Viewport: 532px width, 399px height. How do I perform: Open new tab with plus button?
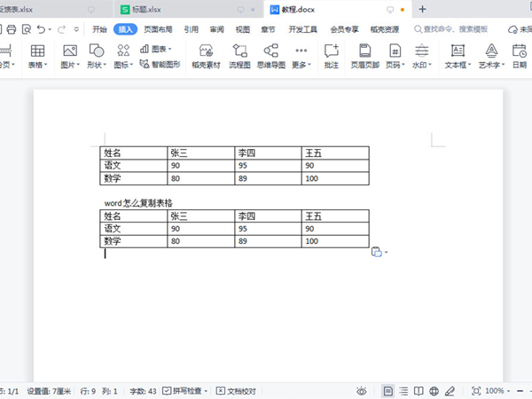(x=422, y=9)
